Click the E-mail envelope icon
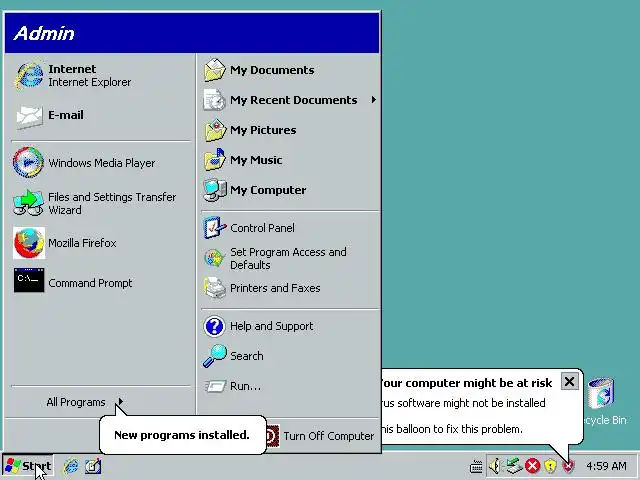This screenshot has height=480, width=640. [x=29, y=116]
